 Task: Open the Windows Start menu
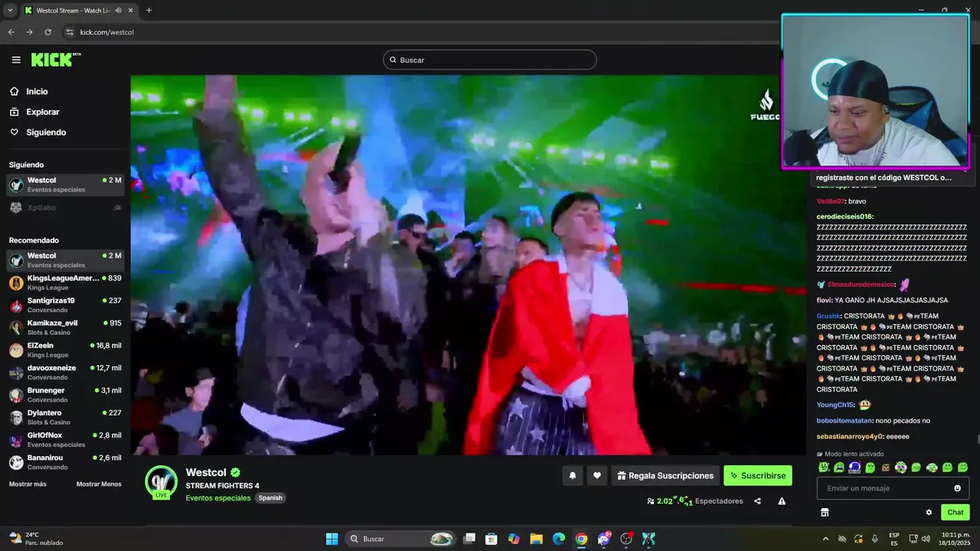pyautogui.click(x=332, y=539)
